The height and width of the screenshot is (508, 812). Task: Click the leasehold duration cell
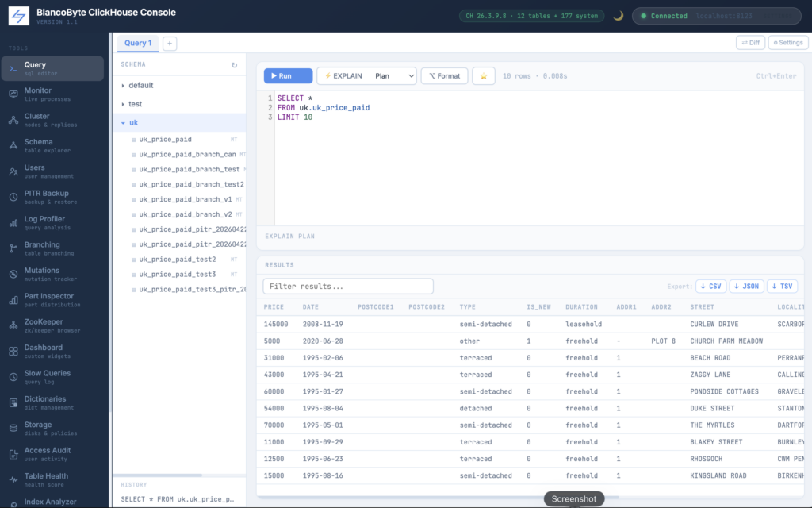click(x=584, y=324)
